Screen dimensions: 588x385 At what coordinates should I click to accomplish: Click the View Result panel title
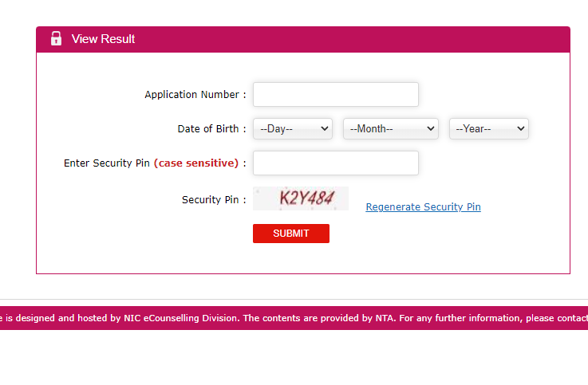(103, 39)
